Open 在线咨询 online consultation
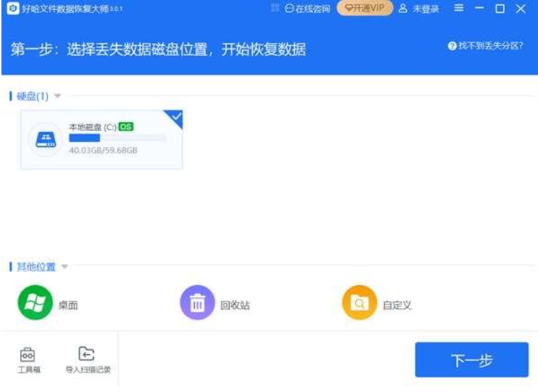The image size is (538, 392). click(307, 8)
